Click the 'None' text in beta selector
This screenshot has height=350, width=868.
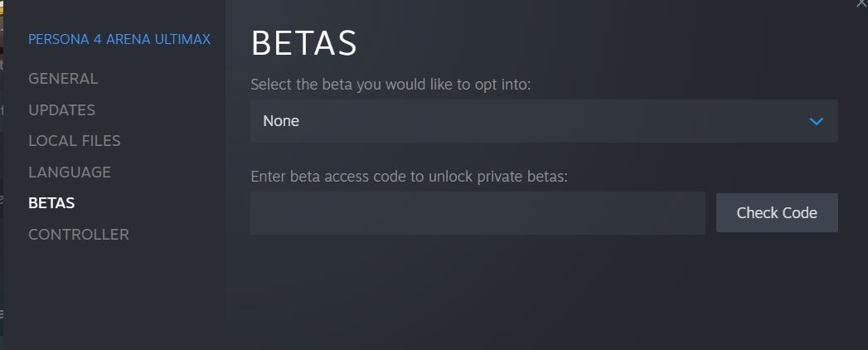[281, 121]
